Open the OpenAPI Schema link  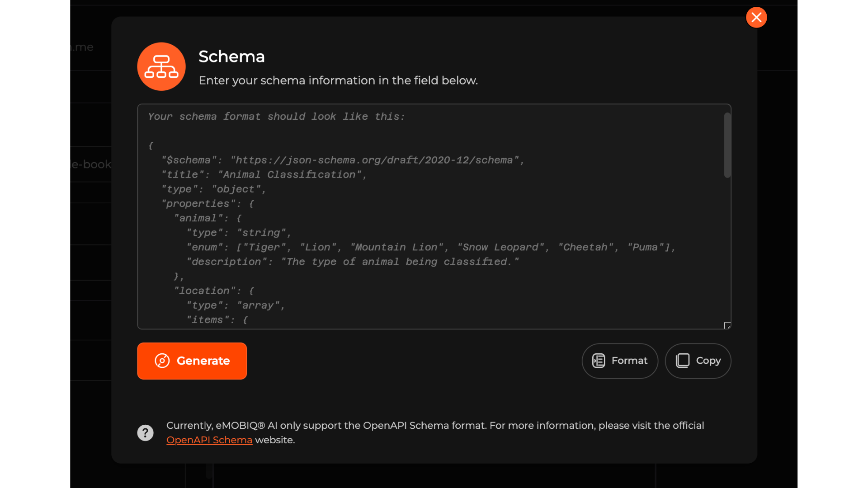pyautogui.click(x=209, y=440)
